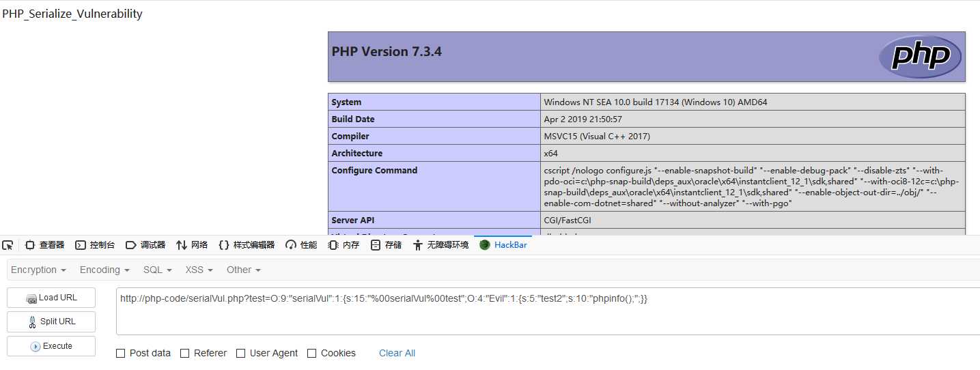Click the Clear All link
The width and height of the screenshot is (980, 370).
397,353
